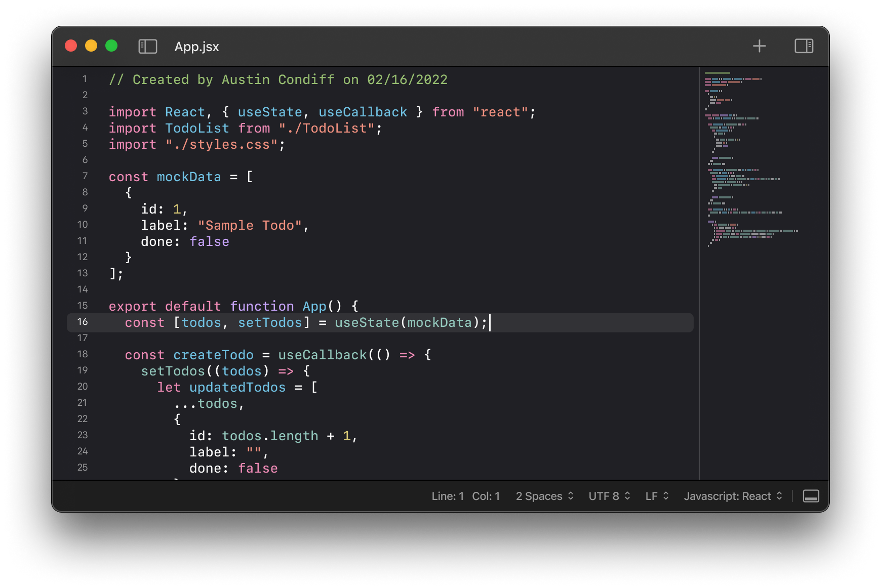Toggle the left sidebar panel icon

tap(148, 47)
